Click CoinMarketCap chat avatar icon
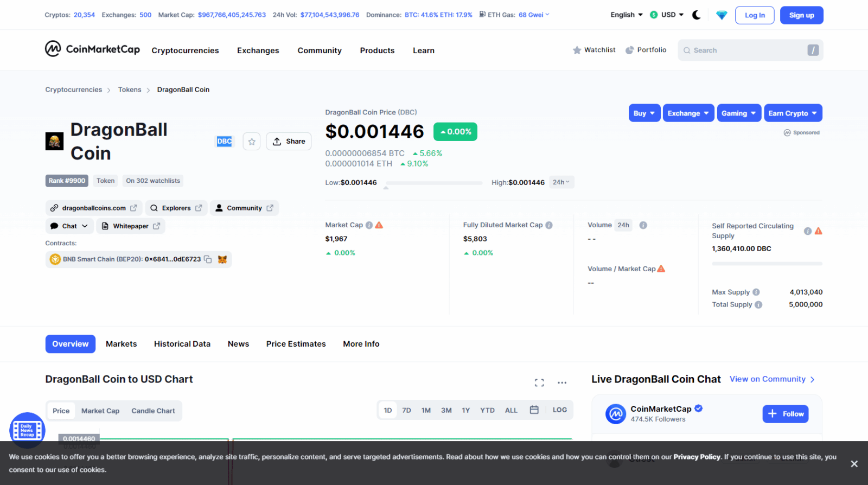Image resolution: width=868 pixels, height=485 pixels. (616, 414)
